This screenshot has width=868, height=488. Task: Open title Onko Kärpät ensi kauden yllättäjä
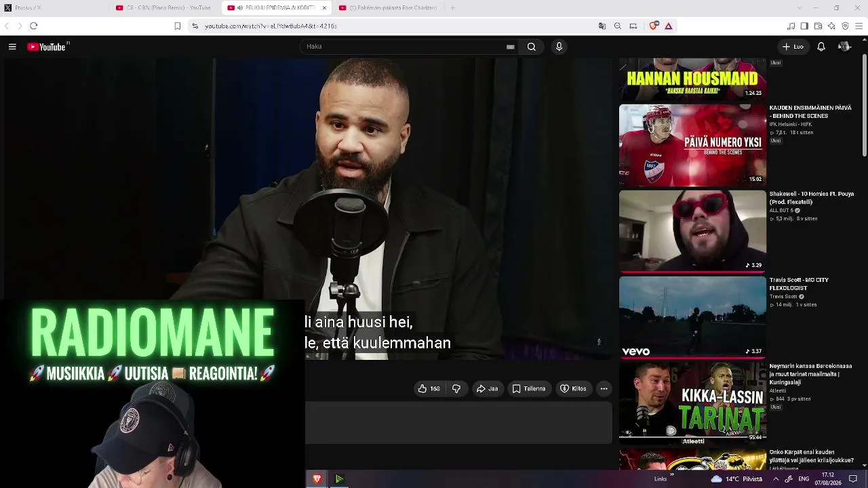pos(812,456)
